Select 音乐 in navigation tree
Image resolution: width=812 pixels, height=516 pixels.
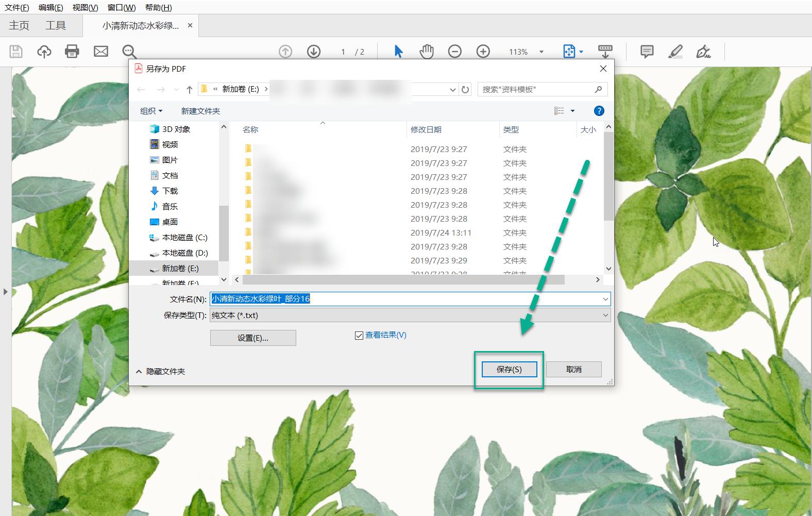[164, 206]
